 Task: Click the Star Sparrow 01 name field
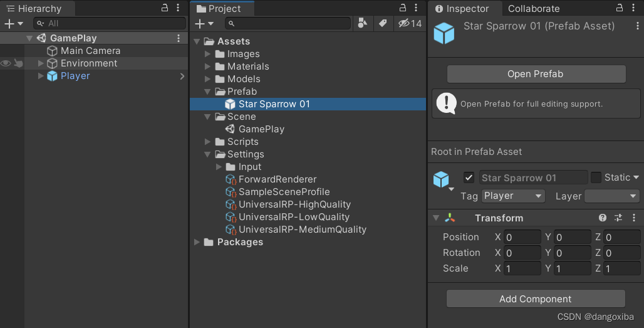click(x=533, y=177)
